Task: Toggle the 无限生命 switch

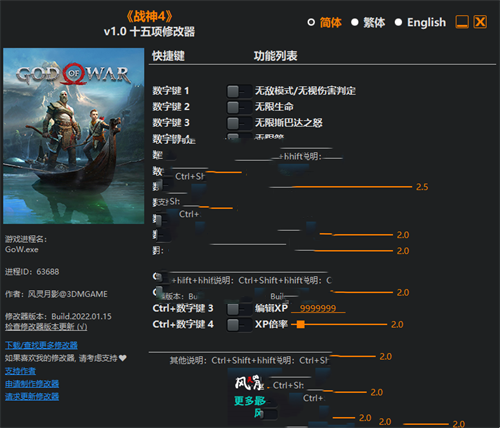Action: pos(239,107)
